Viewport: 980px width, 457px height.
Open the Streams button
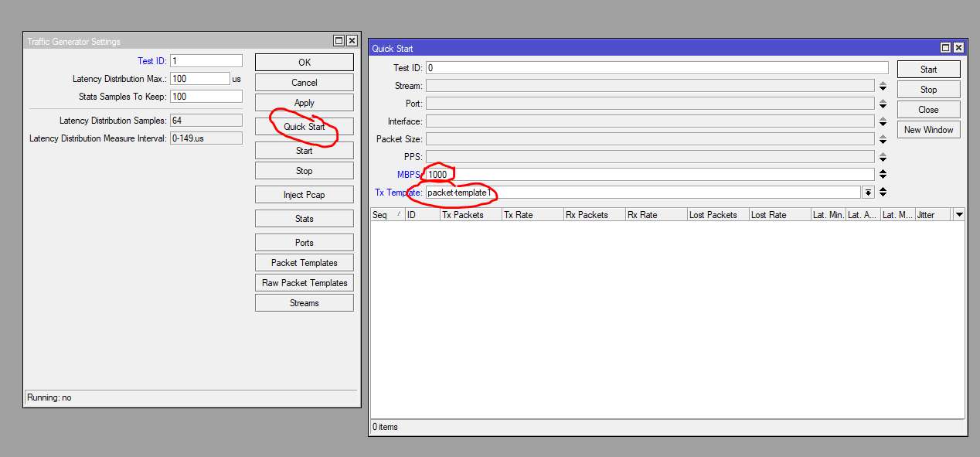pos(305,303)
